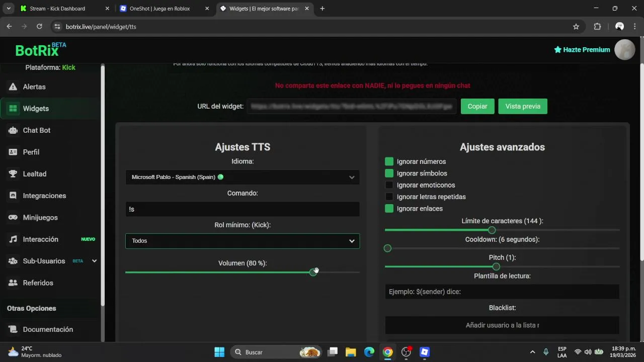Click the Hazte Premium star icon
The image size is (644, 362).
557,50
